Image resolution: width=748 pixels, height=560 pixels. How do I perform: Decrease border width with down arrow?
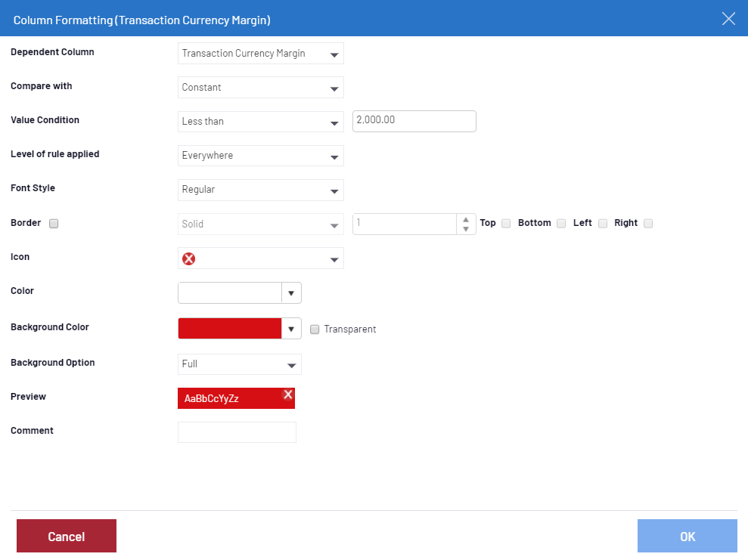pyautogui.click(x=466, y=229)
